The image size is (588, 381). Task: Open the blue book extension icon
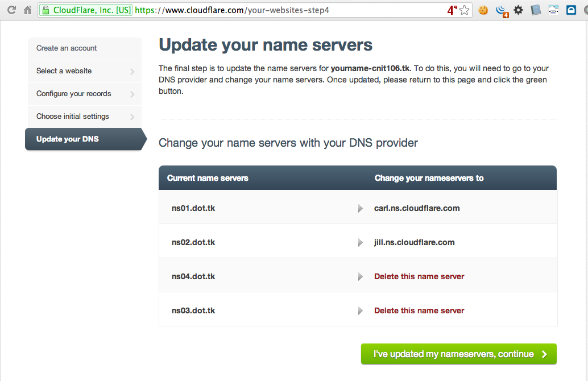tap(536, 10)
